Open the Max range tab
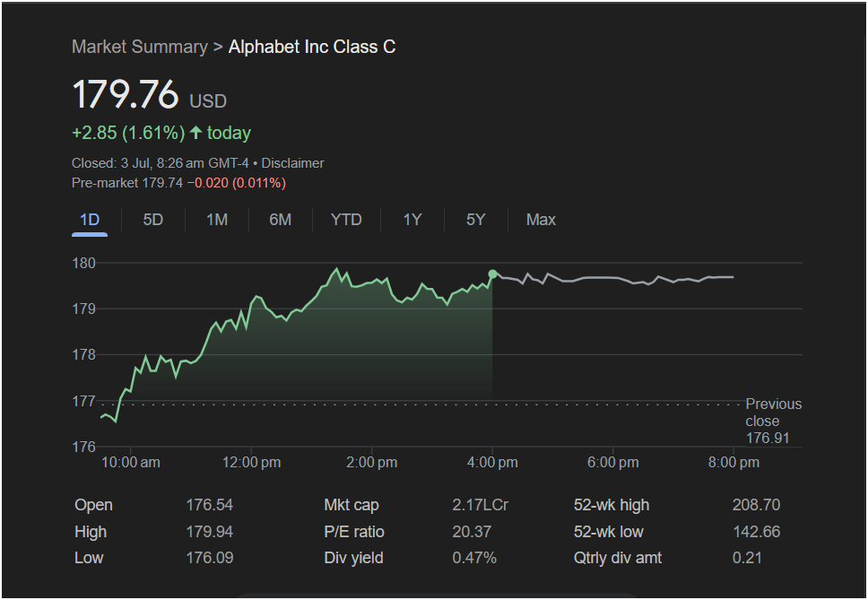Viewport: 868px width, 600px height. click(x=541, y=221)
